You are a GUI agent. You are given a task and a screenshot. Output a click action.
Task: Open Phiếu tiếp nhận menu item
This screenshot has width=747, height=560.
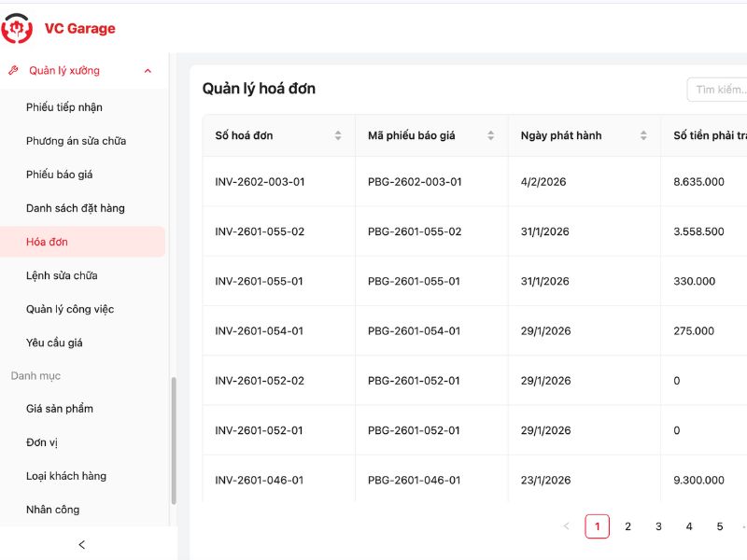tap(64, 107)
